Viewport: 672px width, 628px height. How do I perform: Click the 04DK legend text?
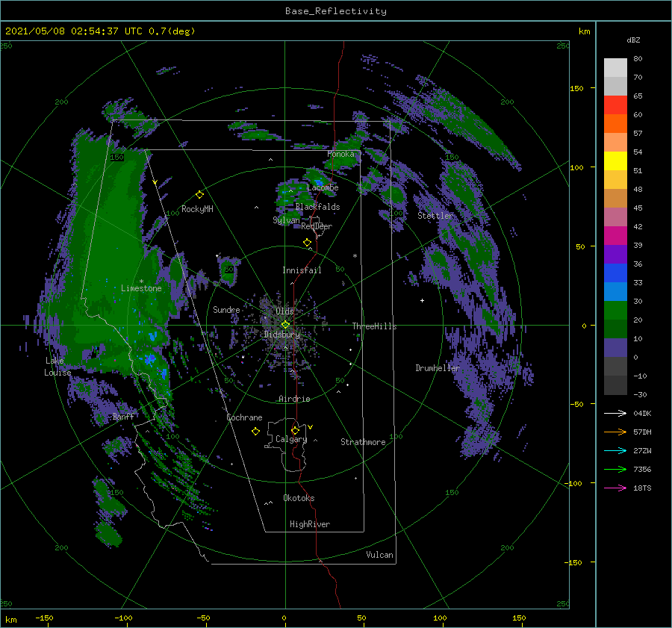click(642, 413)
